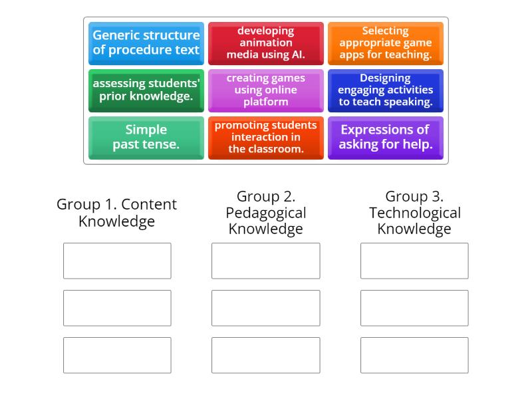Click the "assessing students' prior knowledge" card
The width and height of the screenshot is (532, 399).
tap(146, 90)
